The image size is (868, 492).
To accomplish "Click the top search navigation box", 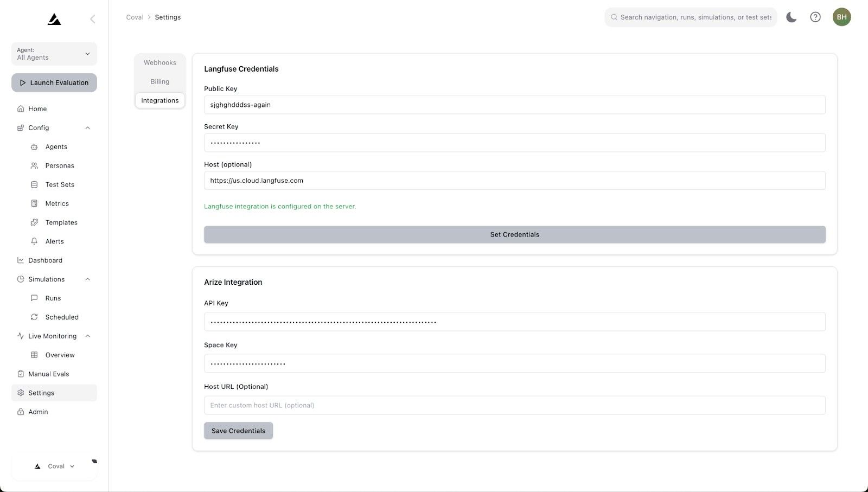I will coord(691,17).
